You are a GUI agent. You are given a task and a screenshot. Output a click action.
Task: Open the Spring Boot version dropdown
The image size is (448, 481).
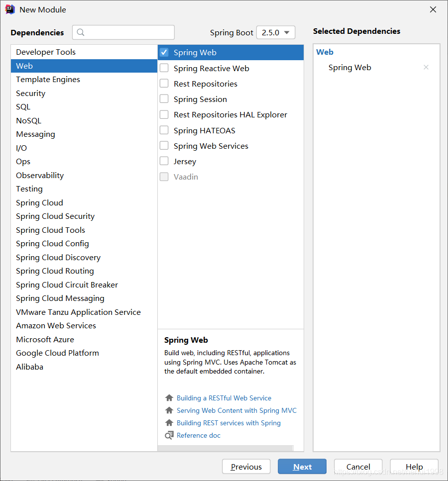point(275,32)
